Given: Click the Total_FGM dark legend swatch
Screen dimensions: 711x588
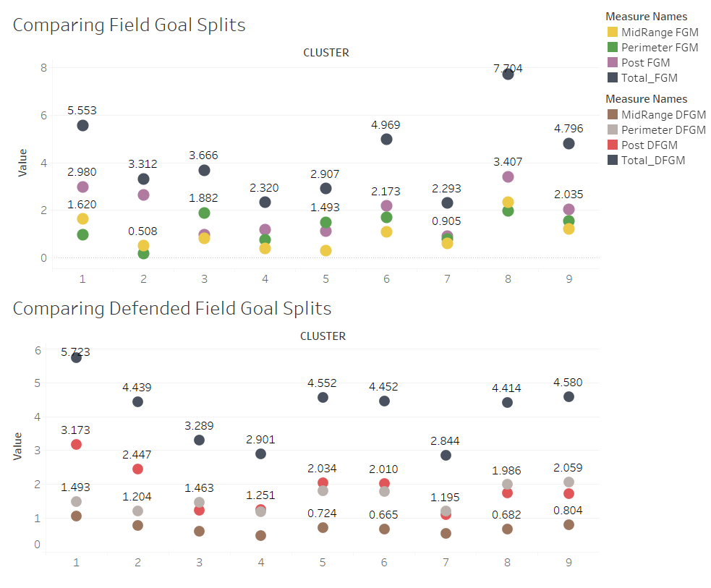Looking at the screenshot, I should [x=612, y=77].
